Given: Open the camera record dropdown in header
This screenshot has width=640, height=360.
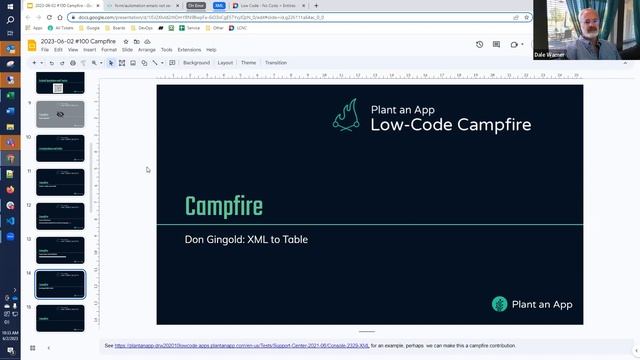Looking at the screenshot, I should coord(522,44).
